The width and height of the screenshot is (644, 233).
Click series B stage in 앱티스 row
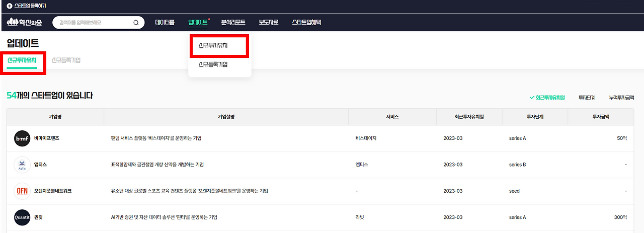click(517, 165)
